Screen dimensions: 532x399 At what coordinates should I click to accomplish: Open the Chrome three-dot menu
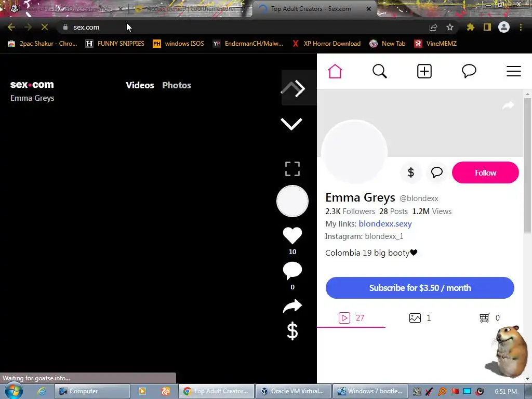coord(521,27)
